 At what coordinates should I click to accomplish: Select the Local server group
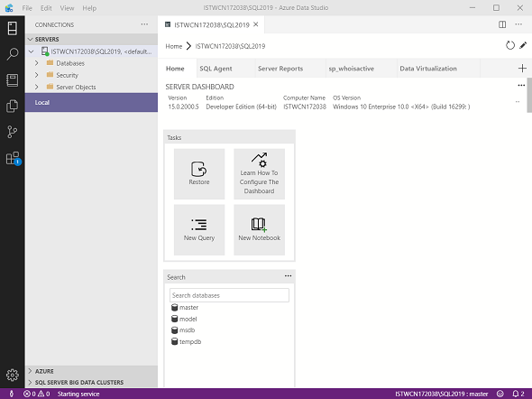(x=91, y=102)
